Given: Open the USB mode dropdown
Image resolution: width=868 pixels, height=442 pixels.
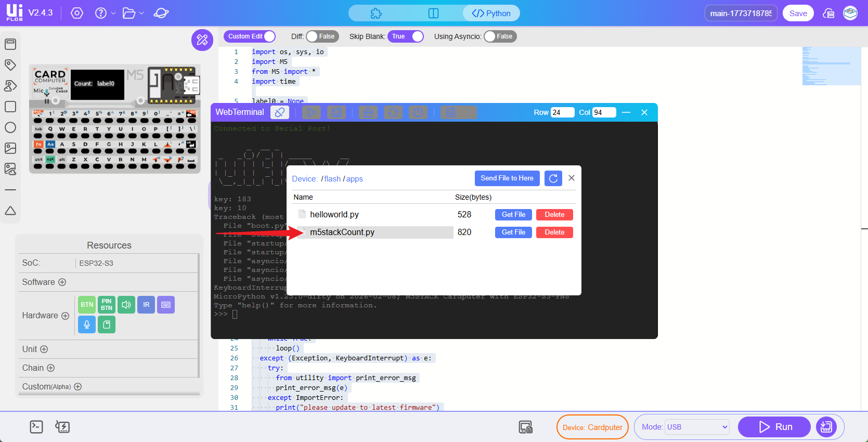Looking at the screenshot, I should click(x=697, y=427).
